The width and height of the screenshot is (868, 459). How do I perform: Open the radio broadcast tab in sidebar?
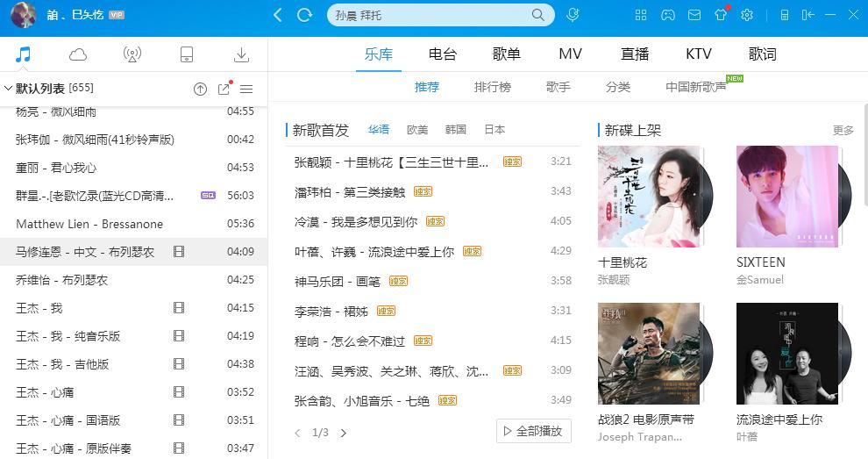[x=132, y=54]
